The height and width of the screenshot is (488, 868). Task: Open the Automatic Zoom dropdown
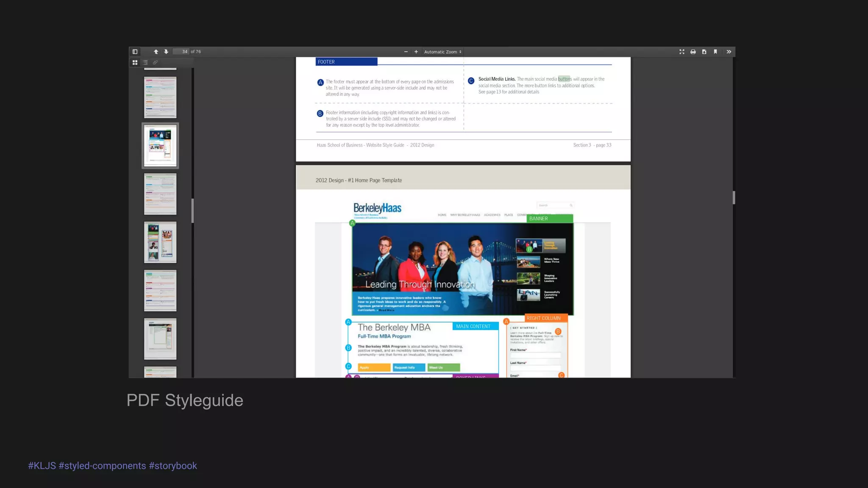pos(442,52)
